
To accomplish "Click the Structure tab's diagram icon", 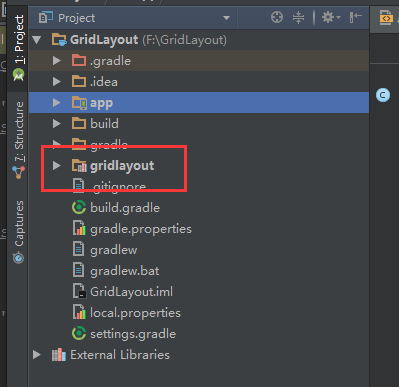I will click(18, 172).
